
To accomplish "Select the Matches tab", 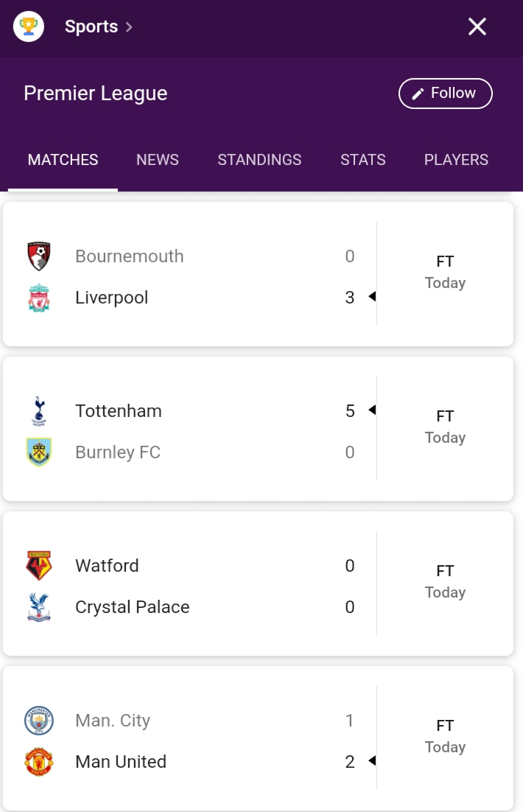I will point(63,160).
